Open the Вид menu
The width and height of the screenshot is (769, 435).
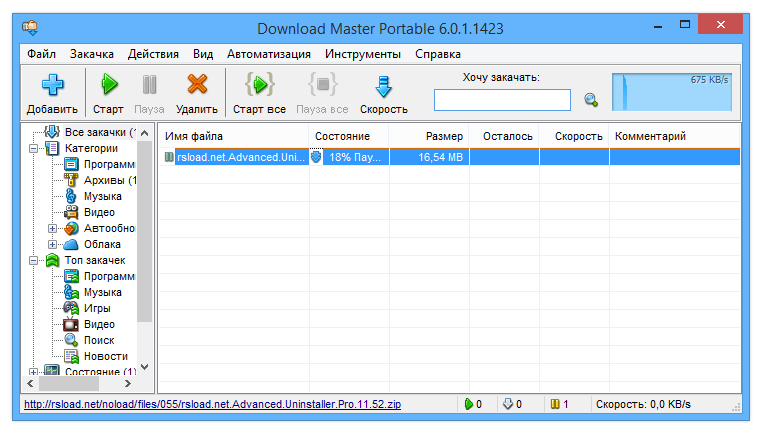tap(203, 54)
